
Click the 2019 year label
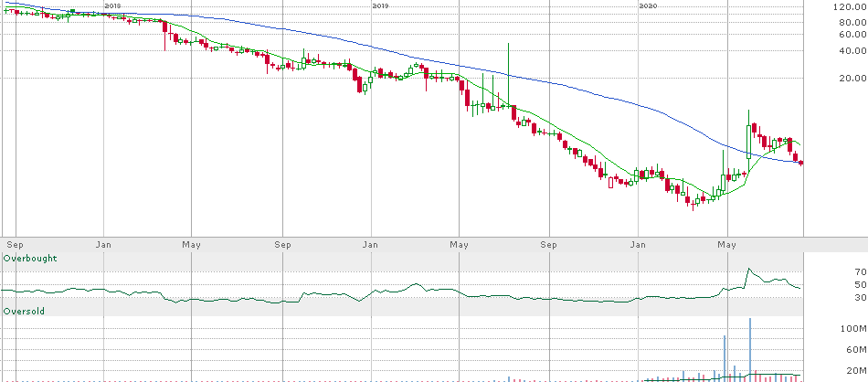pos(380,5)
